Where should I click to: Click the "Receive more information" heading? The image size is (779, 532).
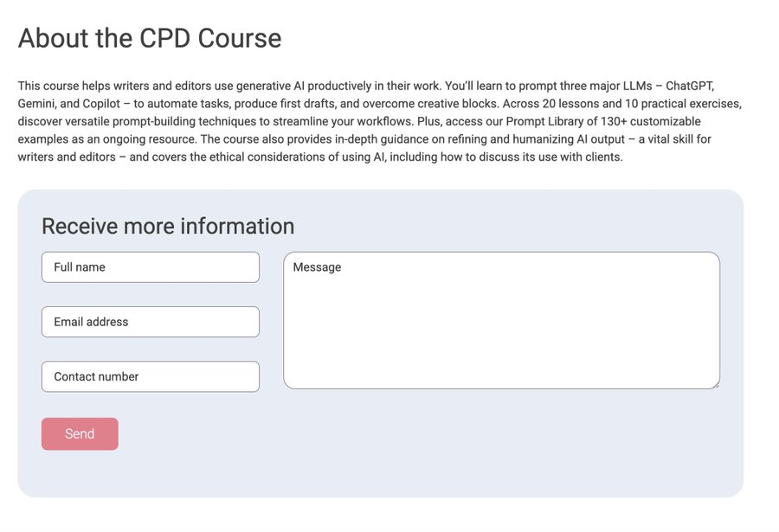tap(168, 226)
